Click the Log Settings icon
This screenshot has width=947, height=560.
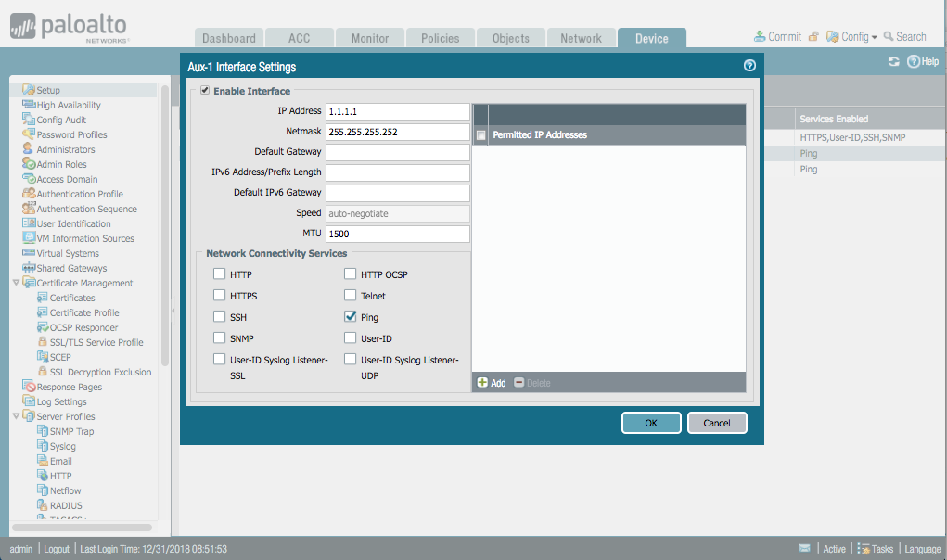pyautogui.click(x=29, y=401)
